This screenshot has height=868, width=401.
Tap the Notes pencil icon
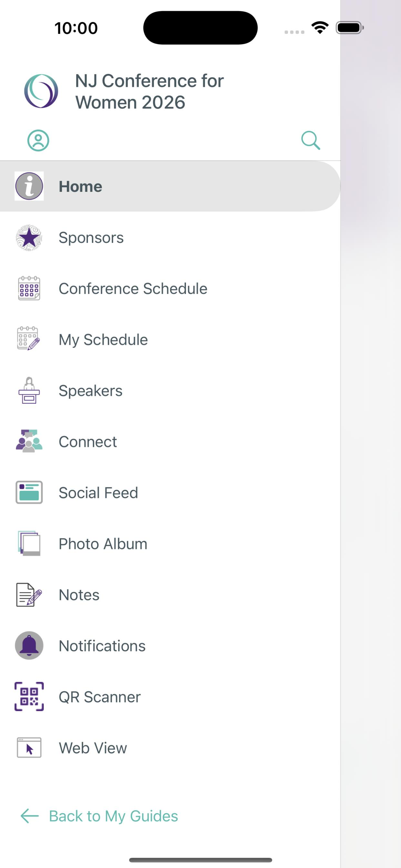point(29,594)
